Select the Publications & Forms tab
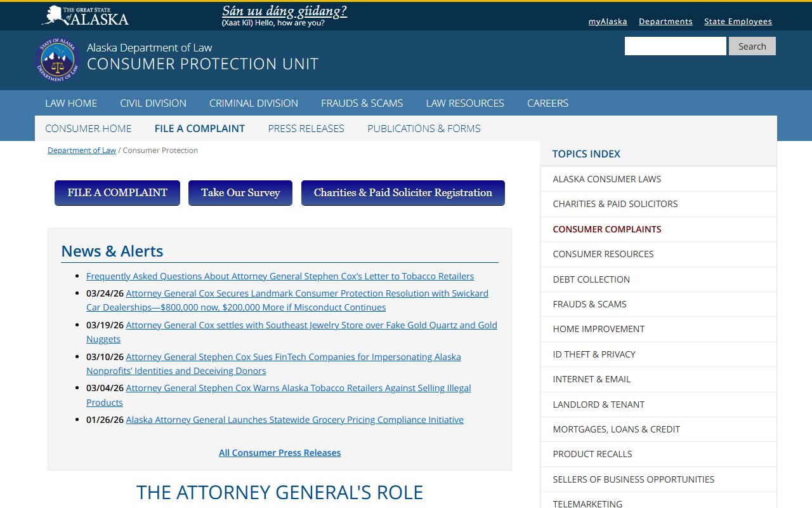This screenshot has height=508, width=812. pos(424,128)
